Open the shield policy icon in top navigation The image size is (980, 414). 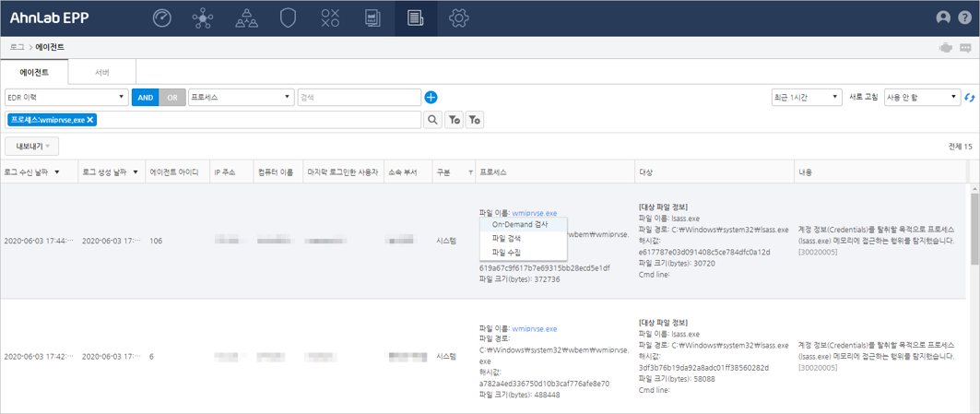[288, 18]
